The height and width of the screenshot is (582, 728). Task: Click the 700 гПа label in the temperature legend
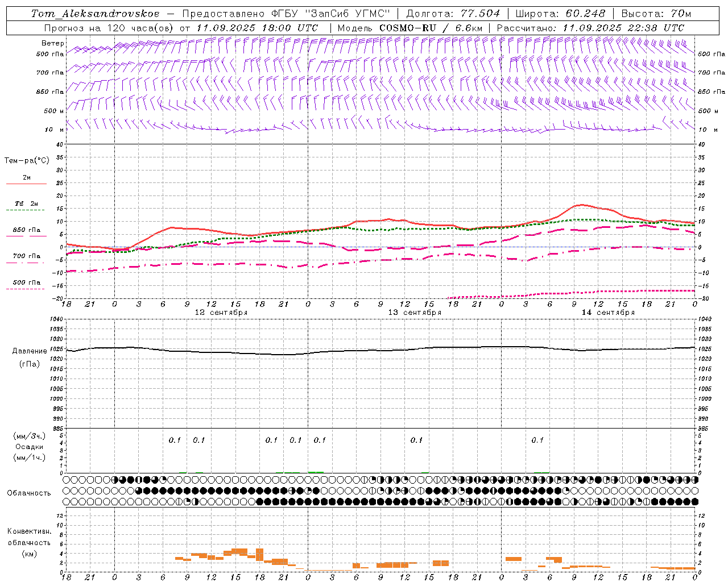(x=27, y=256)
